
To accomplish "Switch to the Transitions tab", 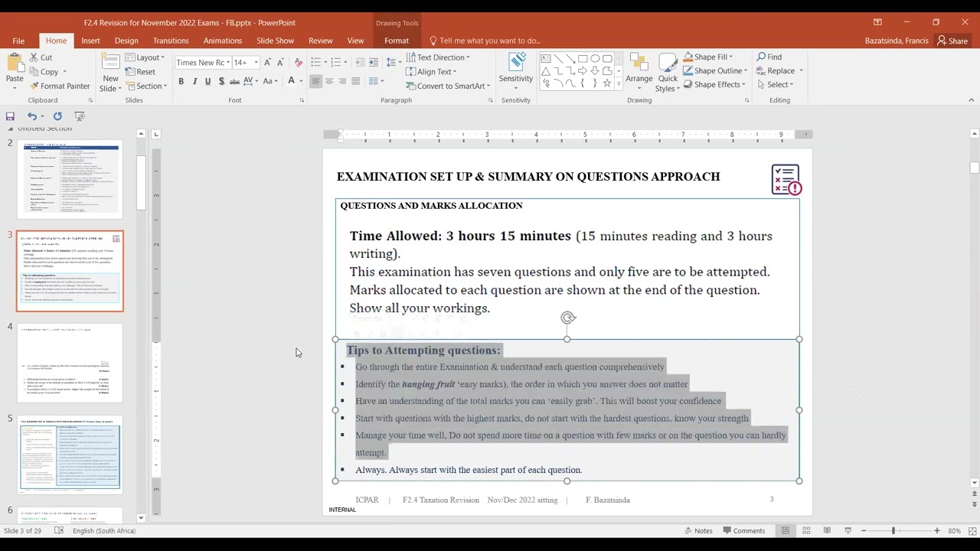I will [171, 41].
